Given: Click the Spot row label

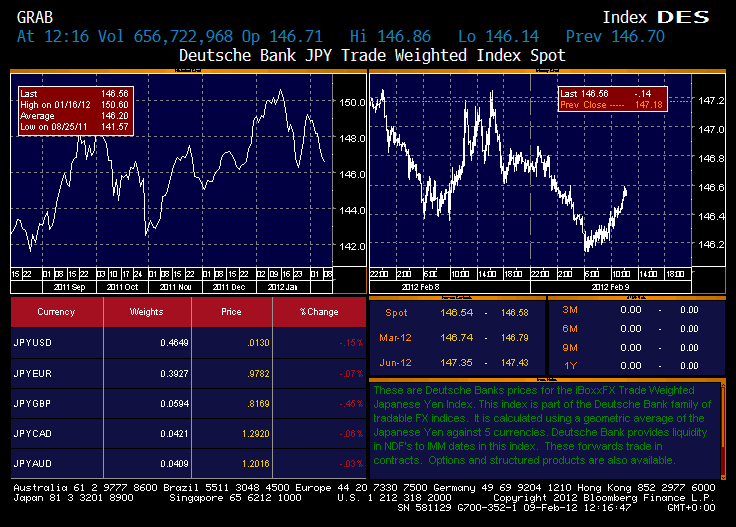Looking at the screenshot, I should [396, 313].
